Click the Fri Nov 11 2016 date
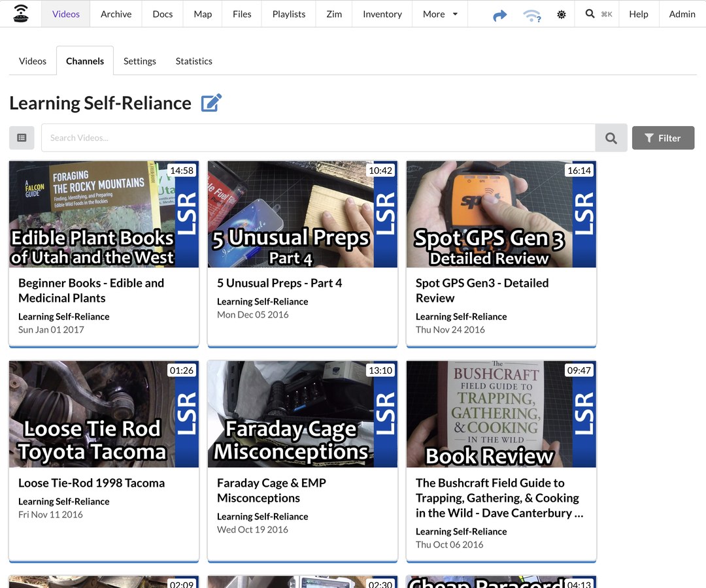Viewport: 706px width, 588px height. pyautogui.click(x=50, y=515)
